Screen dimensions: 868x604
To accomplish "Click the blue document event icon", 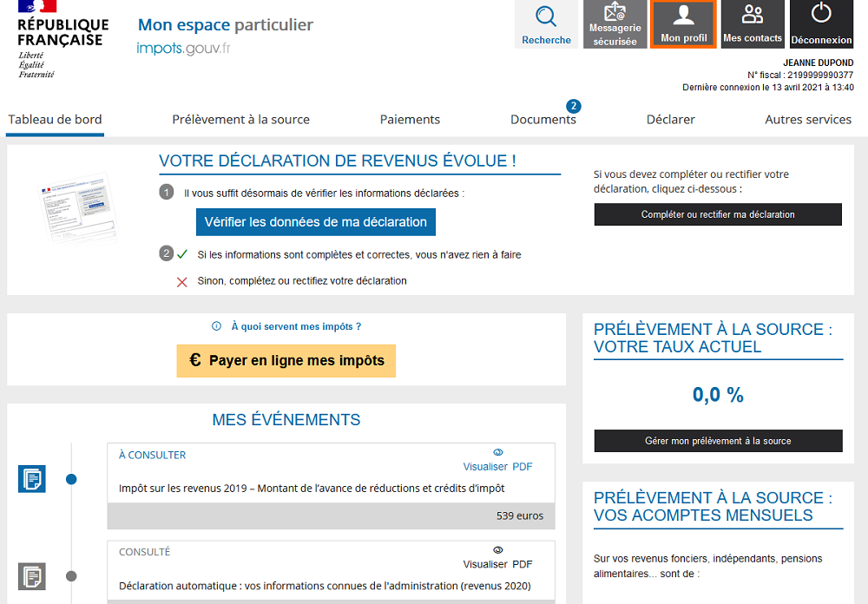I will tap(32, 479).
